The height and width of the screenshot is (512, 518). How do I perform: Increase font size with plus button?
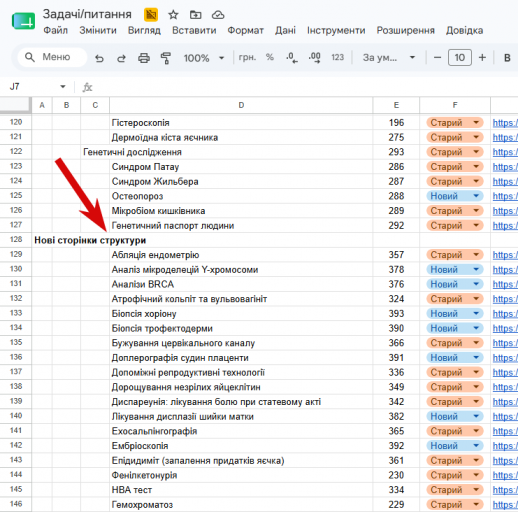[482, 58]
